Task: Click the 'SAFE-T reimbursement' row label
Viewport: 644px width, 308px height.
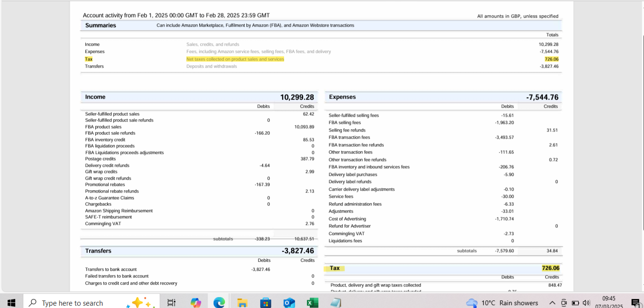Action: click(109, 217)
